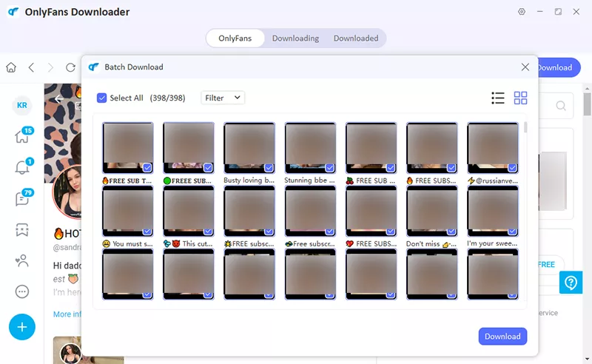Open the Filter dropdown
This screenshot has height=364, width=592.
tap(223, 98)
